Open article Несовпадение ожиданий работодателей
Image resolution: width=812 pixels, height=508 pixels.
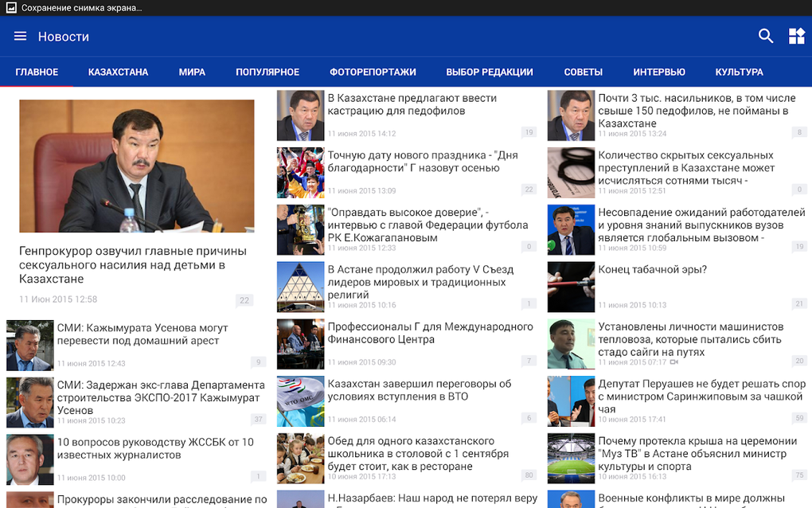(701, 225)
